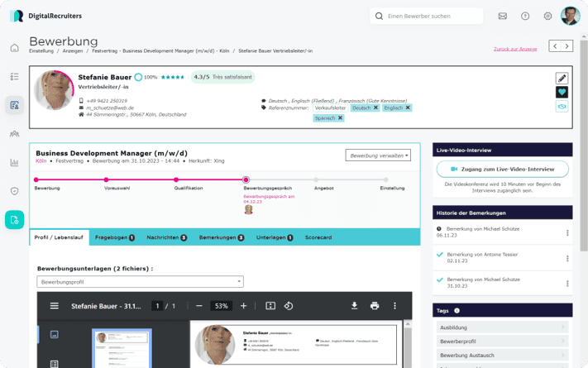The width and height of the screenshot is (588, 368).
Task: Open the Bewerbungsprofil document dropdown
Action: 140,282
